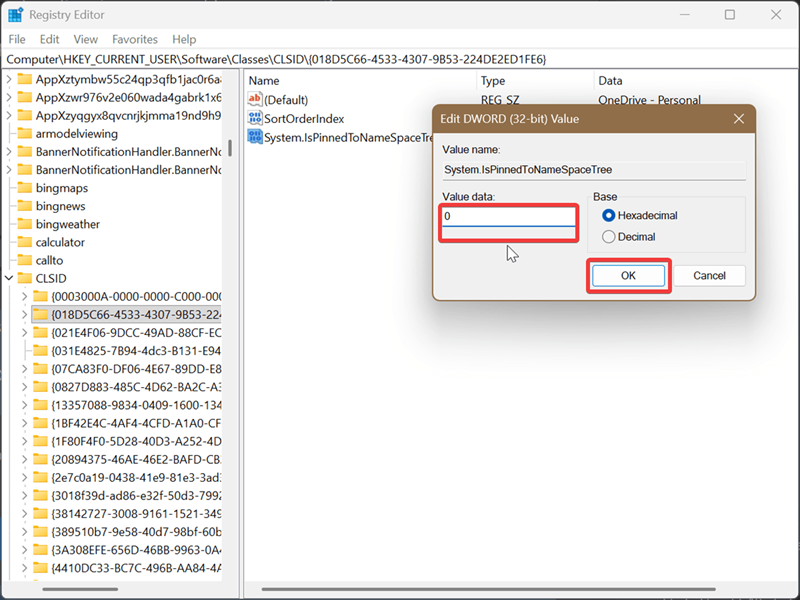Confirm the DWORD edit with OK
This screenshot has width=800, height=600.
tap(628, 276)
